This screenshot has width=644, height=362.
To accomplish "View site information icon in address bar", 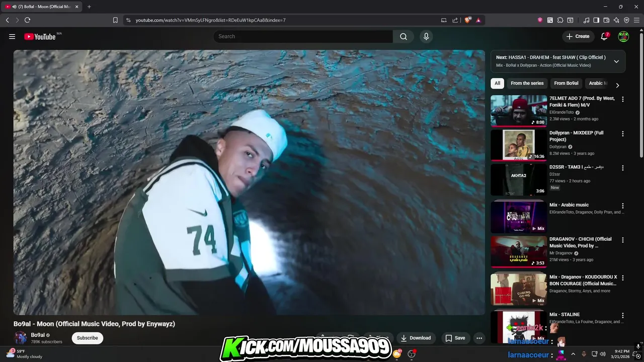I will (128, 20).
